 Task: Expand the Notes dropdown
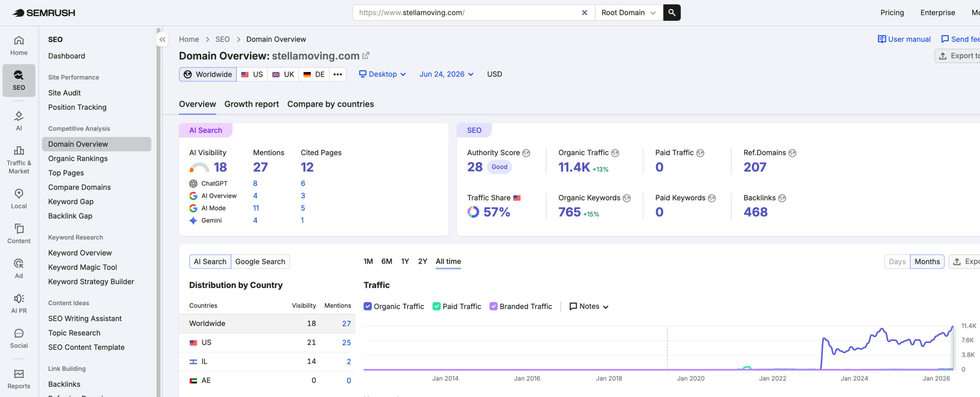tap(589, 306)
